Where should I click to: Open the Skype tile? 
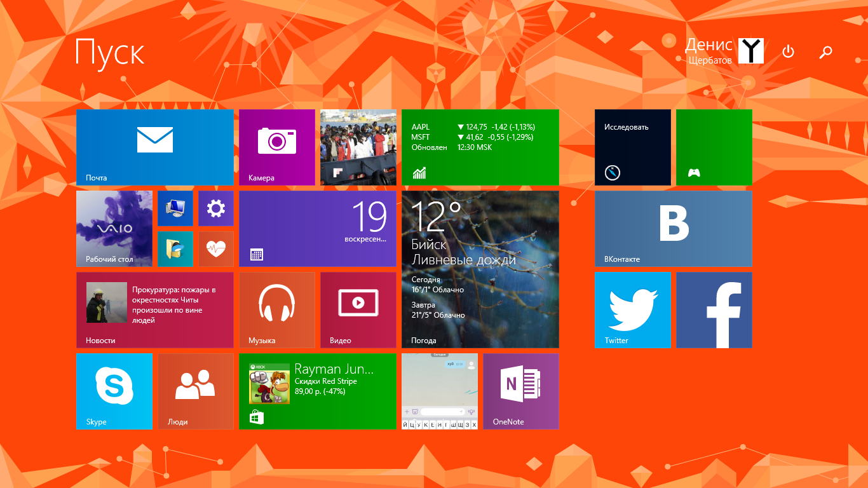(114, 391)
